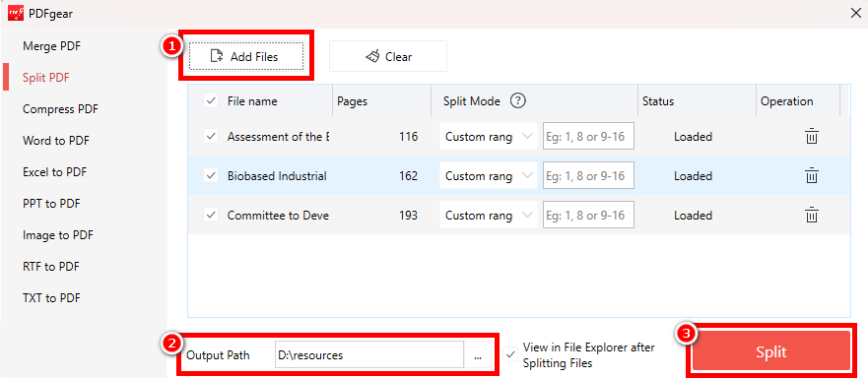The height and width of the screenshot is (378, 868).
Task: Click the Operation column header
Action: tap(786, 101)
